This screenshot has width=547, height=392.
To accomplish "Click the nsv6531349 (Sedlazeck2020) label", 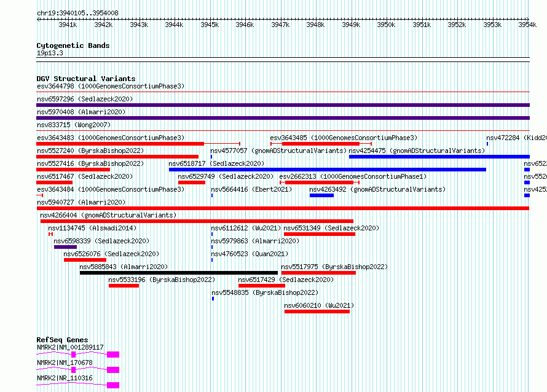I will tap(331, 228).
